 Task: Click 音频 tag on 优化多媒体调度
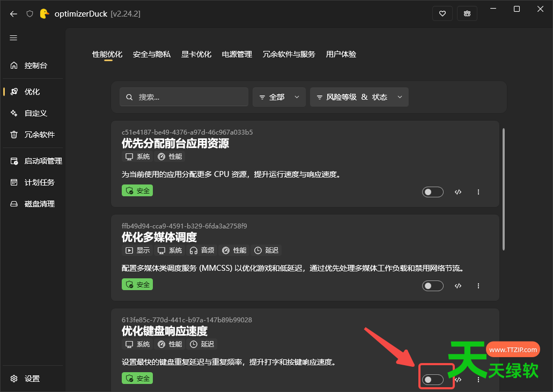coord(202,250)
